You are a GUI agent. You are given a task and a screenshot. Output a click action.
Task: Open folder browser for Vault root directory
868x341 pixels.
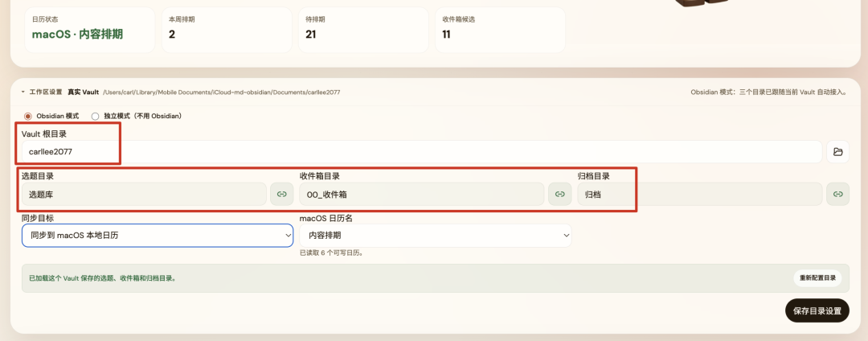(837, 152)
